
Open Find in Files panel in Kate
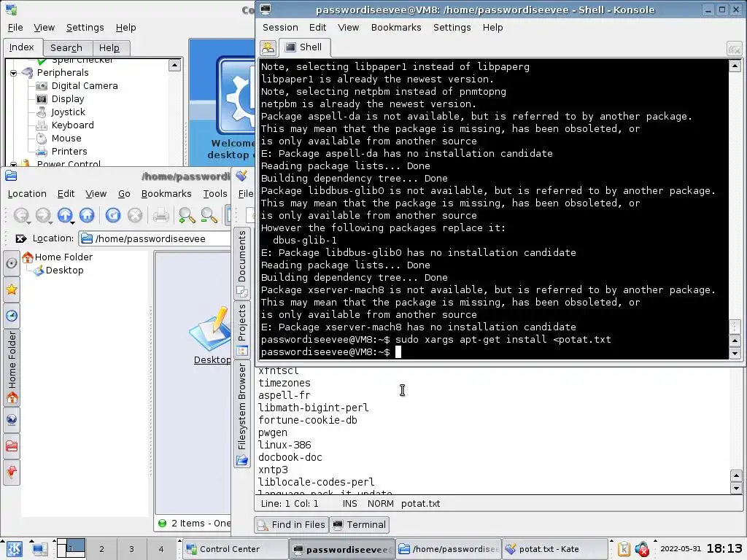(291, 524)
